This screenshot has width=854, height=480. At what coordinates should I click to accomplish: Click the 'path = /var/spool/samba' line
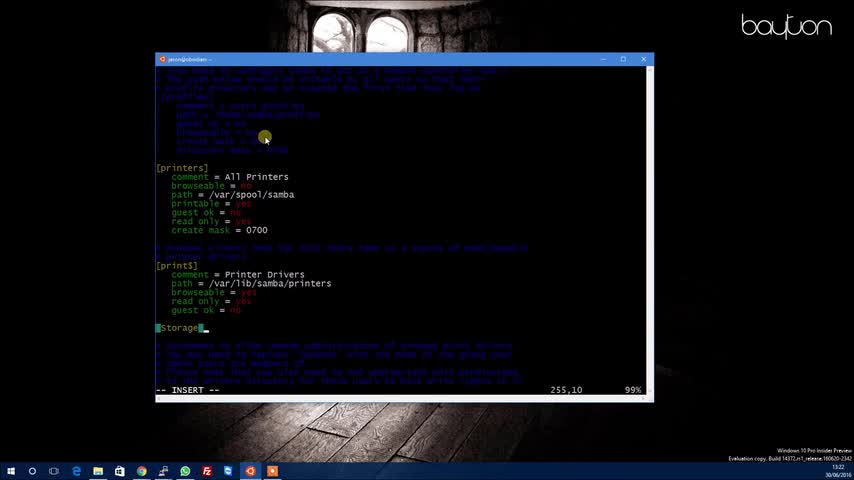pos(233,195)
